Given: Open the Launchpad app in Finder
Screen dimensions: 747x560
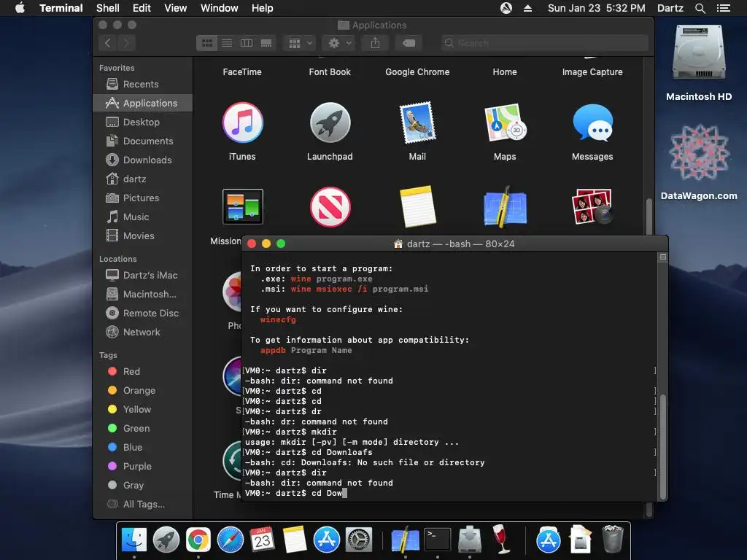Looking at the screenshot, I should coord(330,122).
